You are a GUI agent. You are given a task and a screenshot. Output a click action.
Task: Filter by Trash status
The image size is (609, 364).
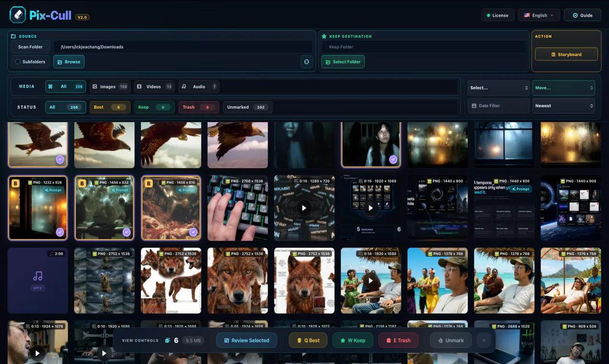pos(199,107)
